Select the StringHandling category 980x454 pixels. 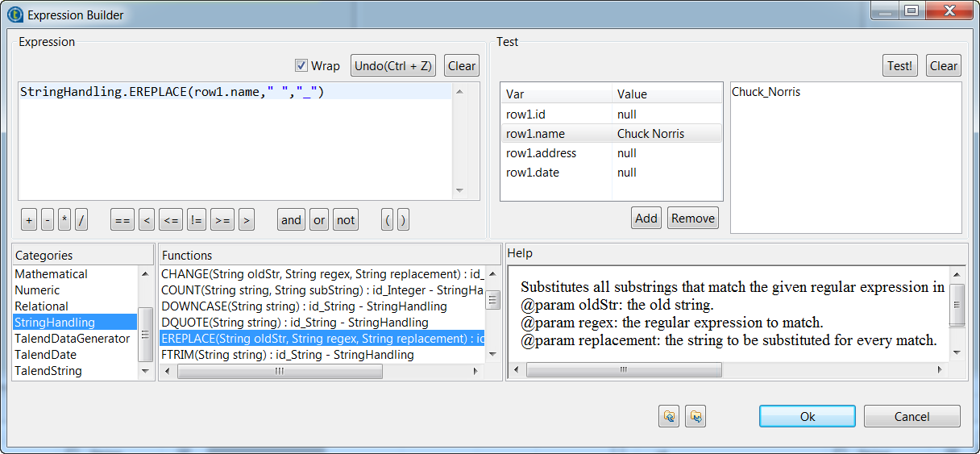(75, 323)
